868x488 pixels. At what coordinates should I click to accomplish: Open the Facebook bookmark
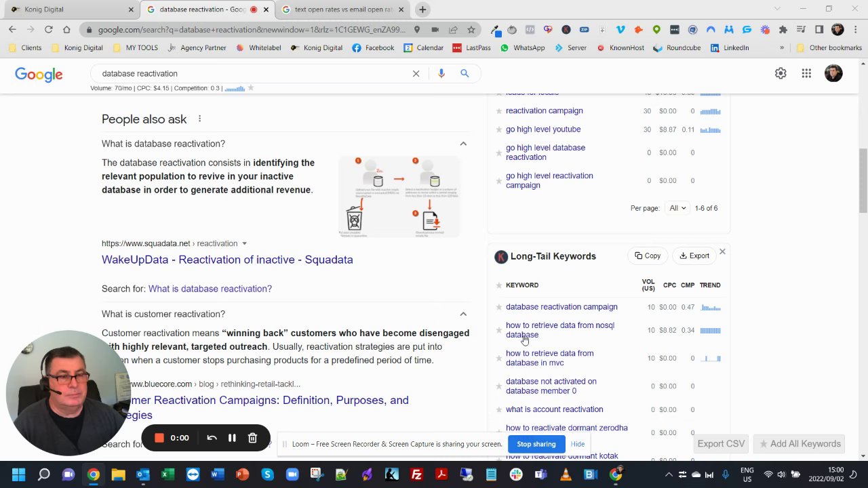coord(374,48)
